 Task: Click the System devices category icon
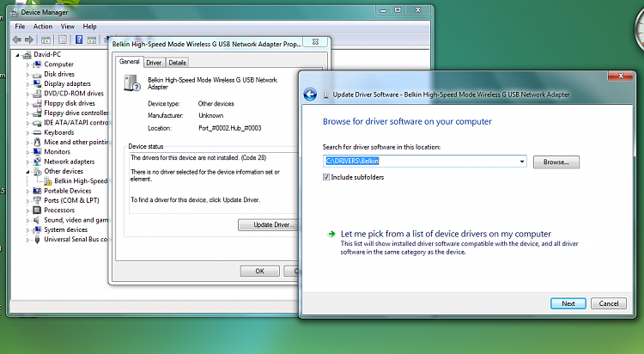38,229
